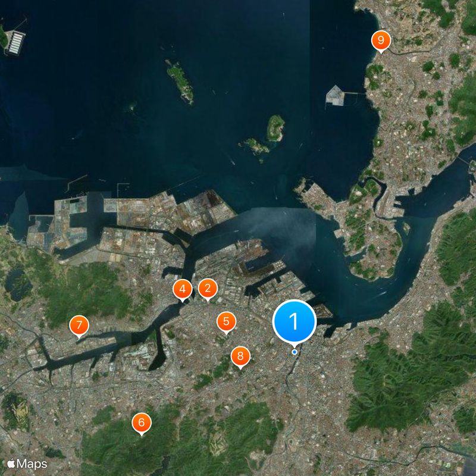Tap the orange map pin numbered 2
The image size is (476, 476).
coord(208,289)
